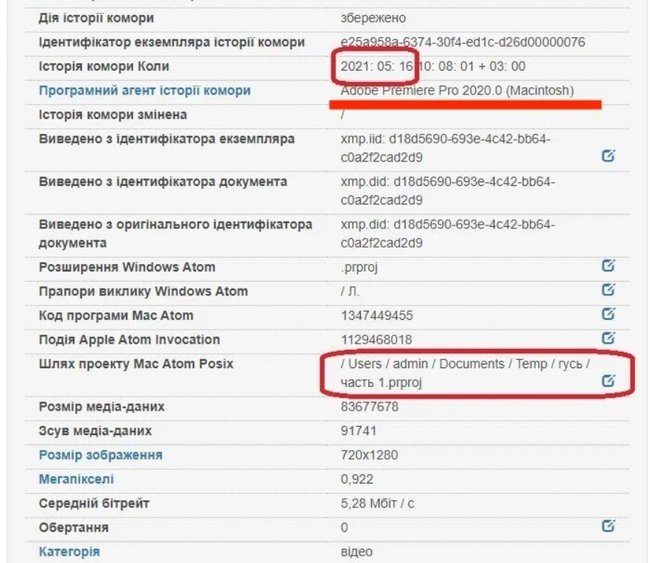Edit Подія Apple Atom Invocation value

[607, 339]
